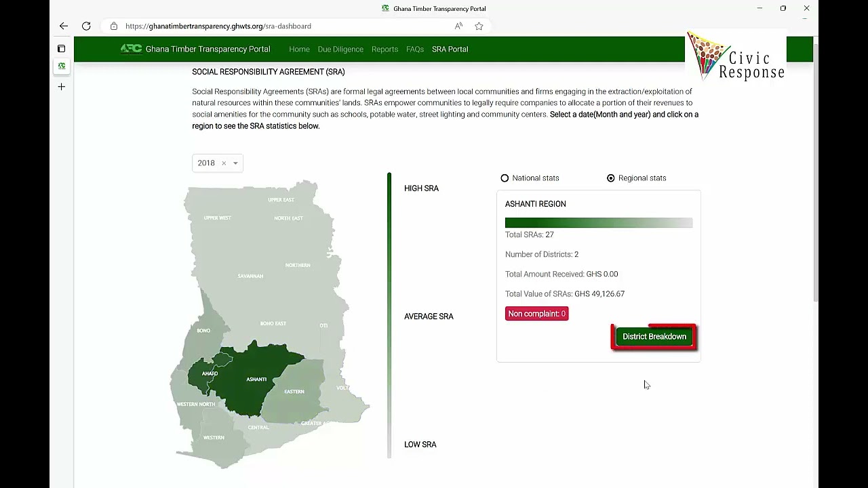Viewport: 868px width, 488px height.
Task: Open a new tab with plus icon
Action: tap(62, 87)
